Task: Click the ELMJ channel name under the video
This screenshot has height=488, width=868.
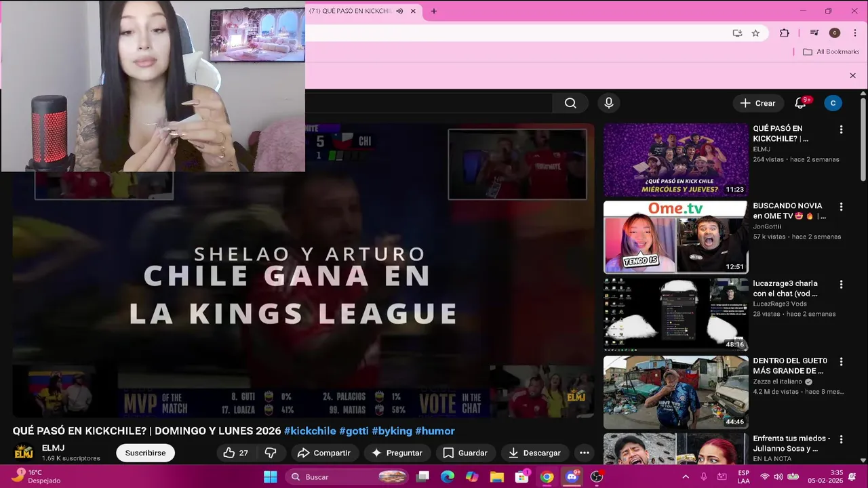Action: [x=53, y=448]
